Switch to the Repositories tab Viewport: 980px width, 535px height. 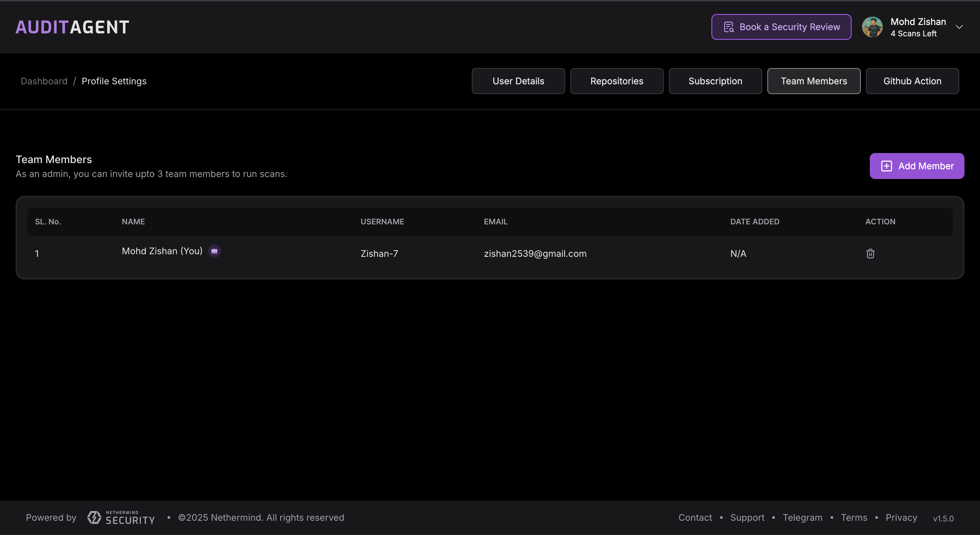point(617,81)
